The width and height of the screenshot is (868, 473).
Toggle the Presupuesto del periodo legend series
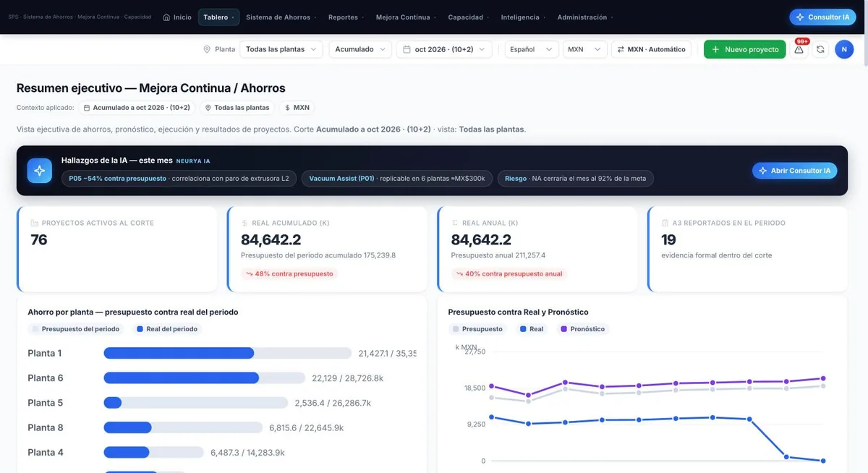[75, 329]
